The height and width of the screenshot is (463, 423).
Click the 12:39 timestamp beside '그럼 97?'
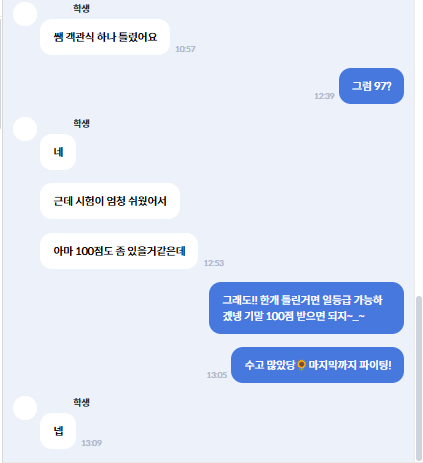coord(324,96)
